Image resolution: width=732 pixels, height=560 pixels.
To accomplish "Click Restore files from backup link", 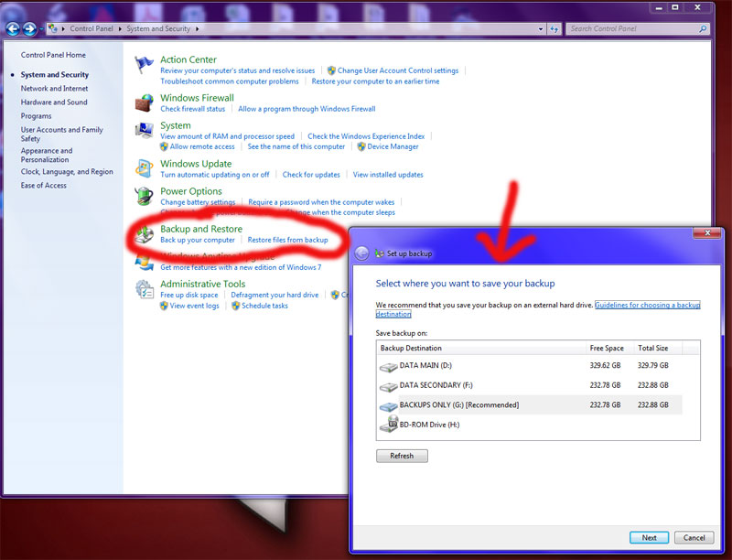I will (x=287, y=240).
